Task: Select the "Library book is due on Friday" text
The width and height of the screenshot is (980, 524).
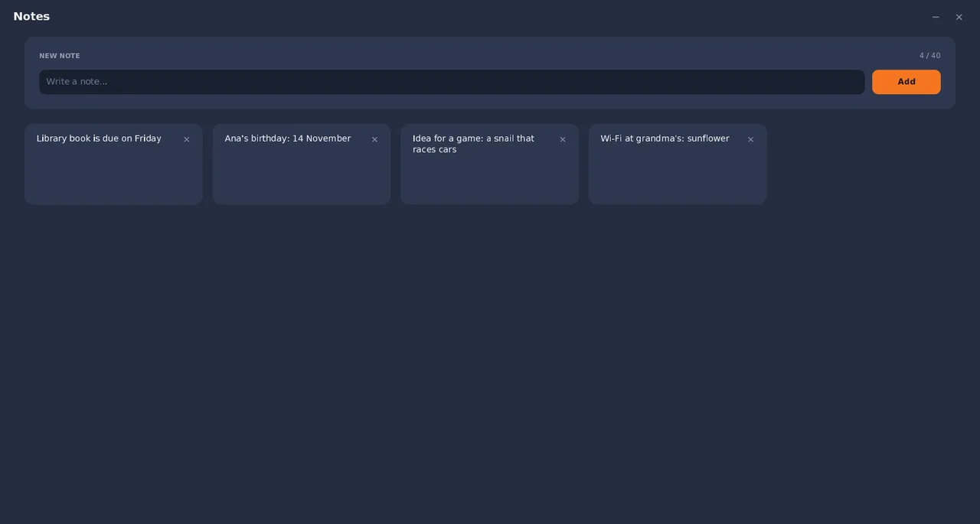Action: [99, 138]
